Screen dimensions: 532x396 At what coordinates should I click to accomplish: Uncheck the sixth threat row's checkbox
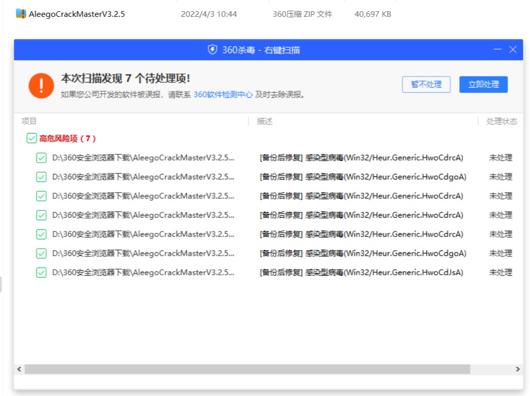(x=41, y=253)
